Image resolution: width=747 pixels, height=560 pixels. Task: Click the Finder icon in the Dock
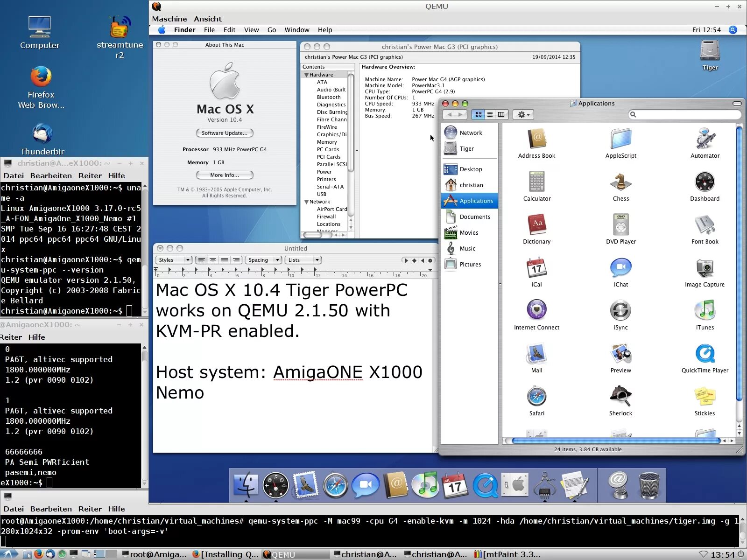coord(246,485)
